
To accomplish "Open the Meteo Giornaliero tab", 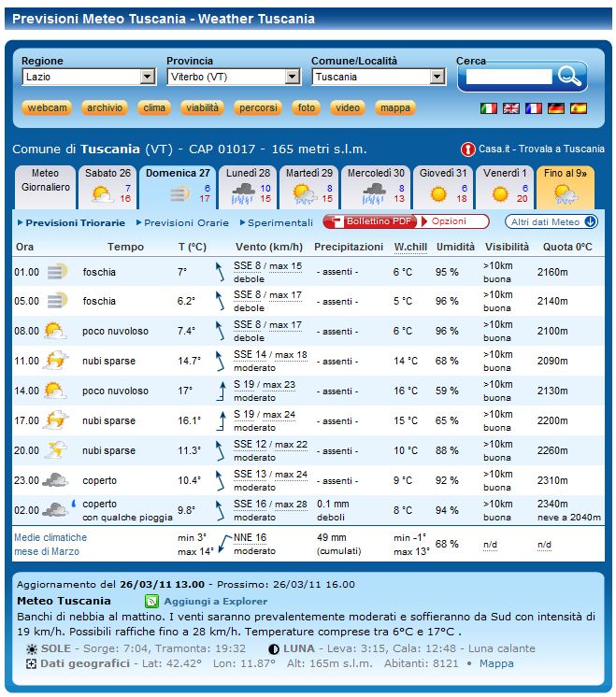I will click(46, 187).
